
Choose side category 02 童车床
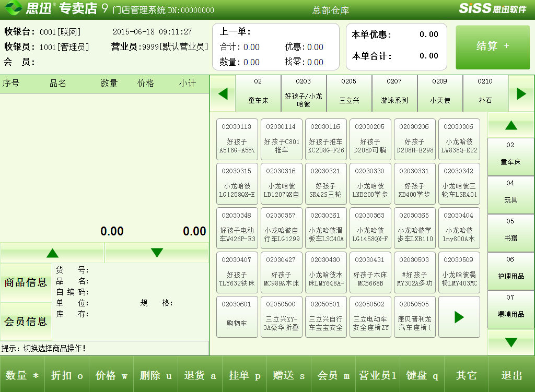[x=511, y=157]
